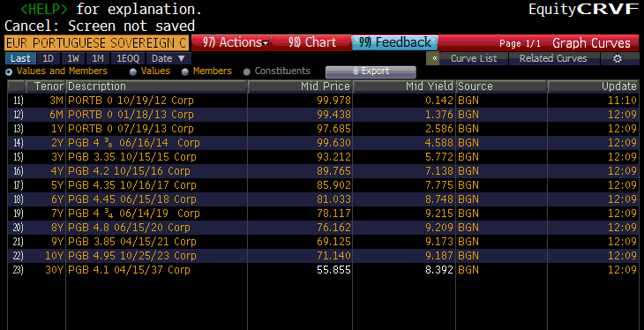
Task: Open Related Curves
Action: click(x=553, y=59)
